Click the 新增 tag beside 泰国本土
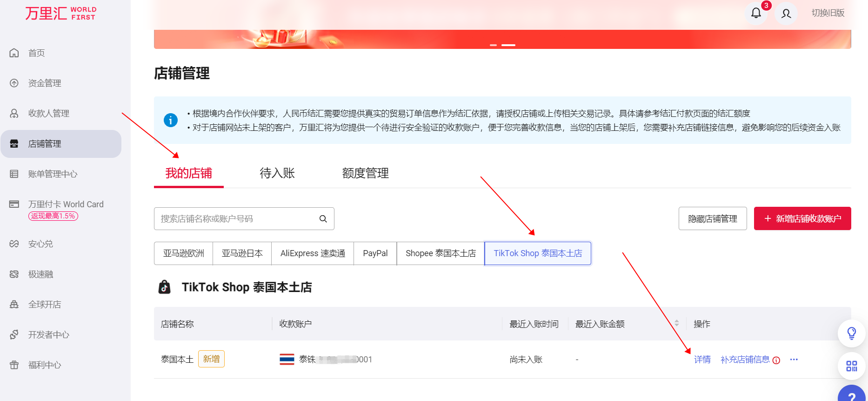868x401 pixels. pos(211,359)
